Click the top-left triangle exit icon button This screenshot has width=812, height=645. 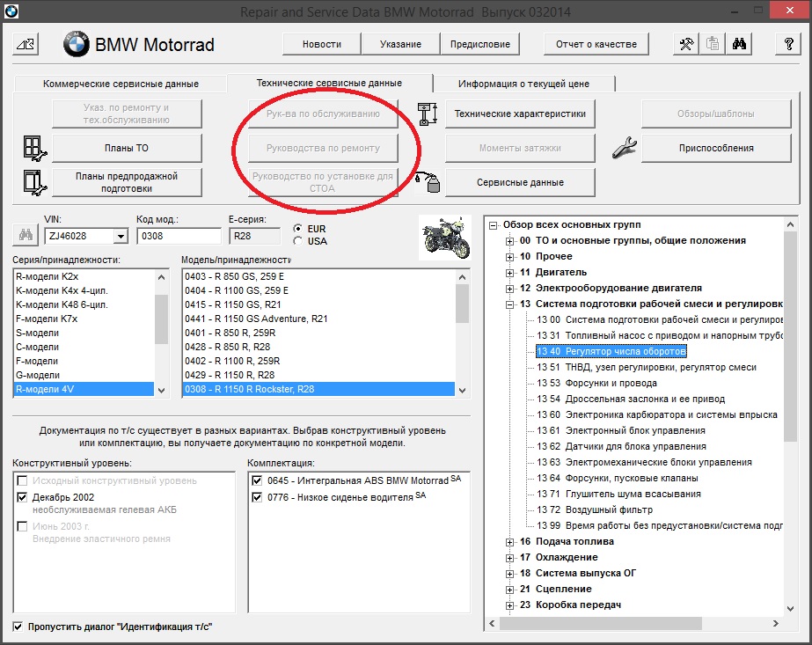pos(25,45)
